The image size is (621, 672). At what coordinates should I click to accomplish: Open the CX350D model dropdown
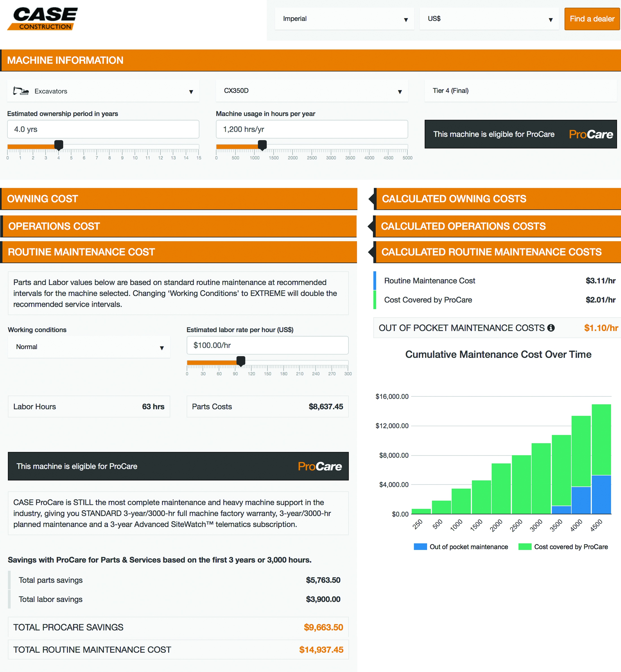click(x=312, y=91)
